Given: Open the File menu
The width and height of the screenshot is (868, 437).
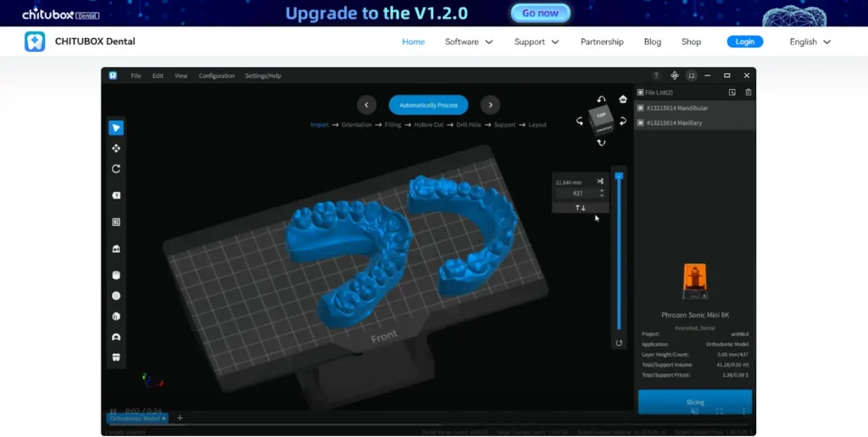Looking at the screenshot, I should pos(136,76).
